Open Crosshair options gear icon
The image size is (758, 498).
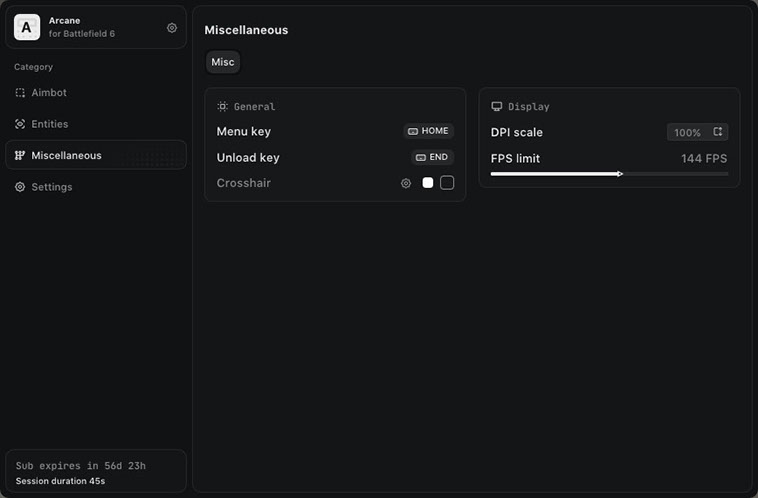(x=406, y=183)
